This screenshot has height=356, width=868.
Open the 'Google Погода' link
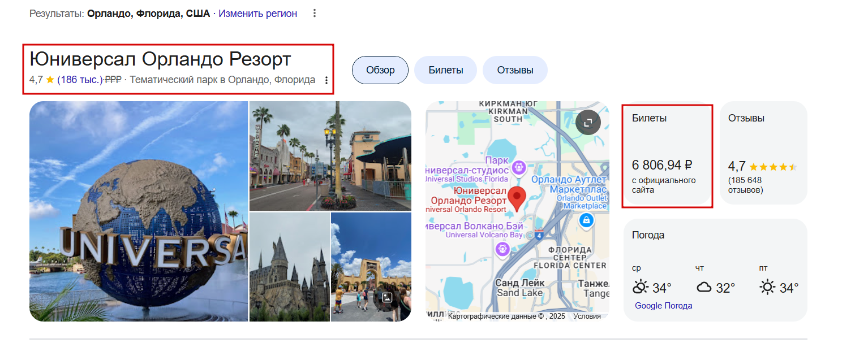[663, 306]
